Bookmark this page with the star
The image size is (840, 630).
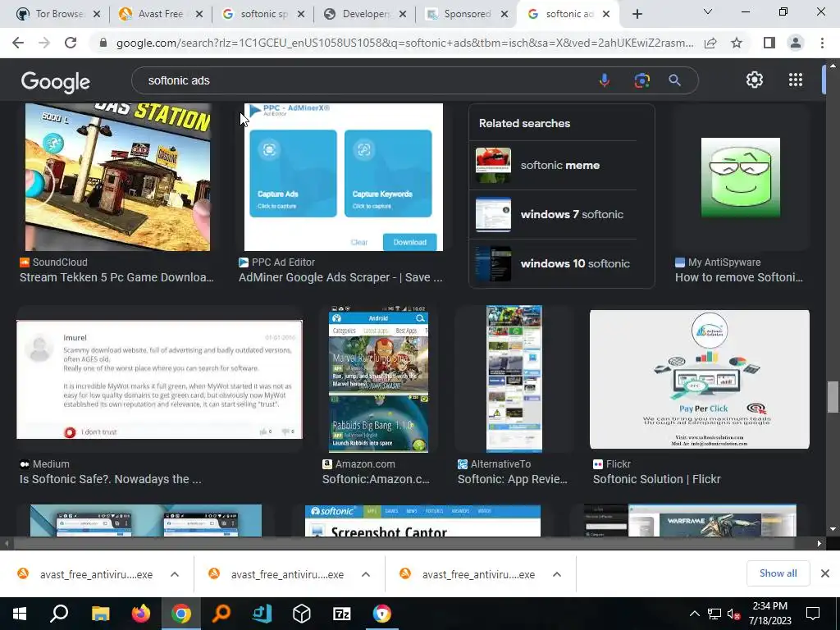(737, 43)
